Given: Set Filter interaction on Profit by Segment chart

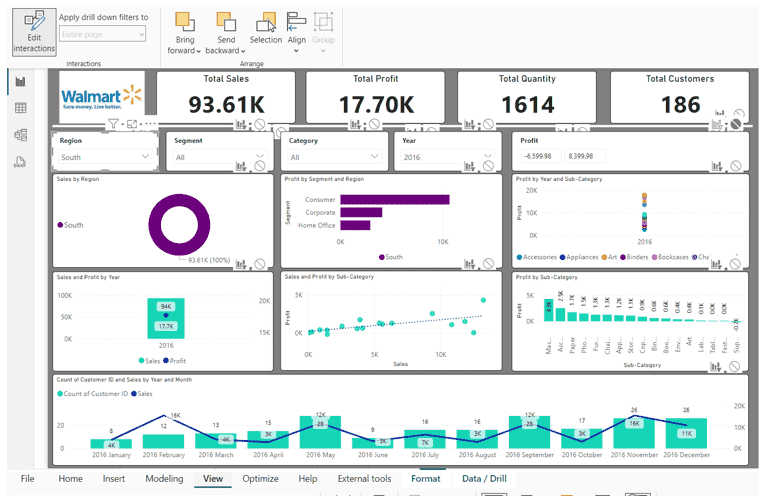Looking at the screenshot, I should (x=470, y=264).
